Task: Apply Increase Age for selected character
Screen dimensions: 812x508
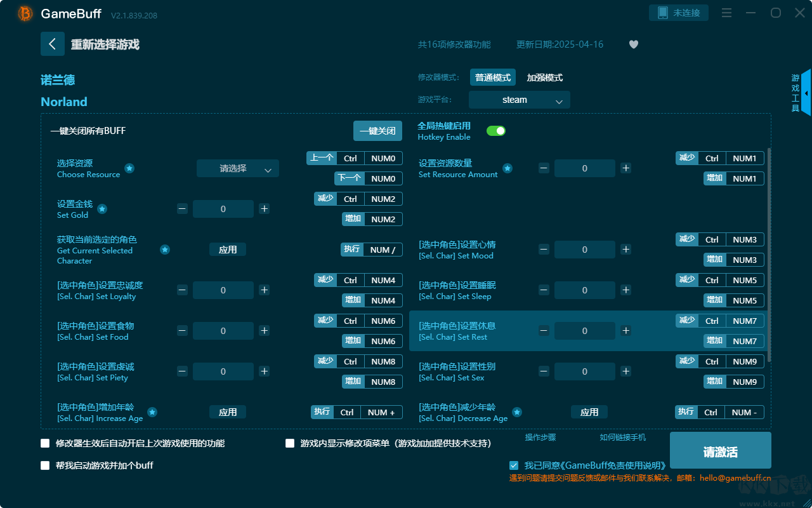Action: 228,412
